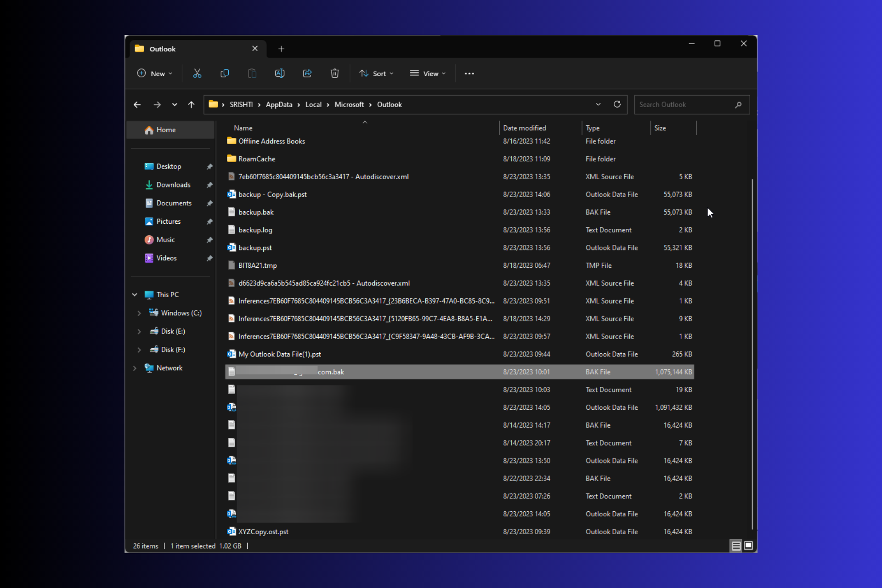The height and width of the screenshot is (588, 882).
Task: Click the New button to create item
Action: pyautogui.click(x=155, y=73)
